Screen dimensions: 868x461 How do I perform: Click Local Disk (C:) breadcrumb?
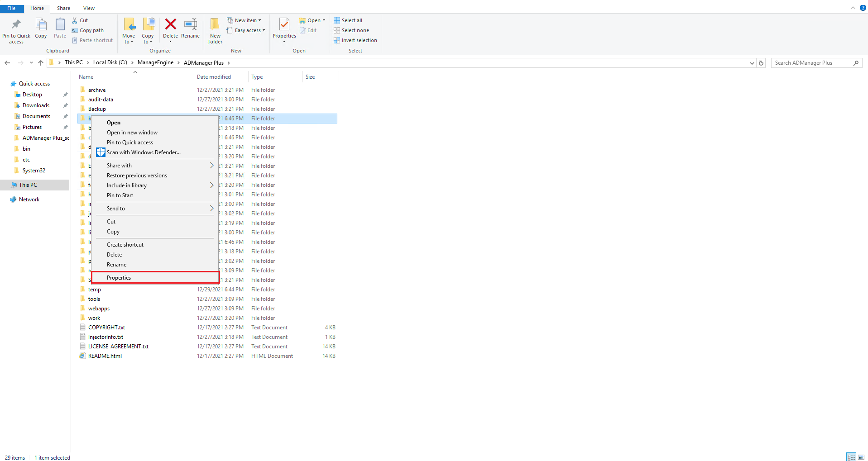point(110,63)
